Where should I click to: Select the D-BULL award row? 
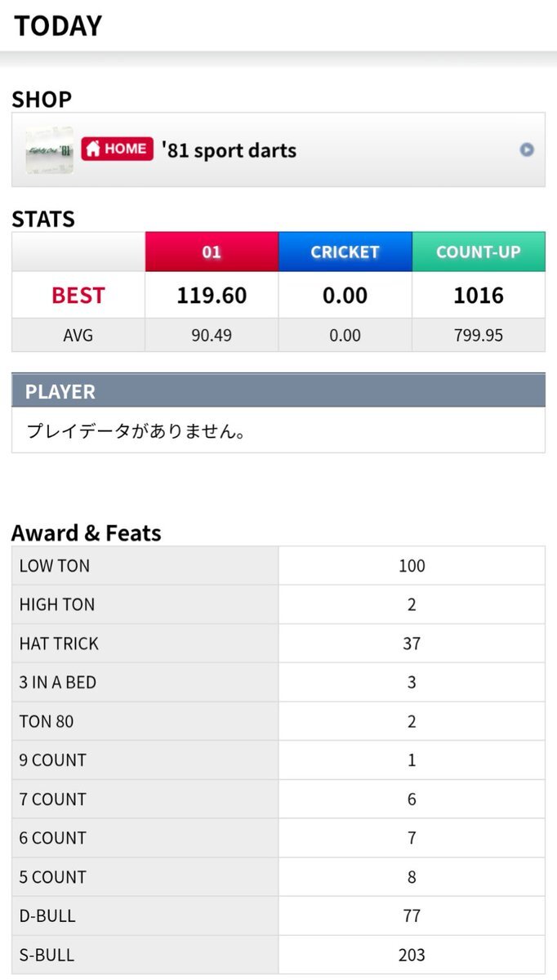tap(278, 915)
